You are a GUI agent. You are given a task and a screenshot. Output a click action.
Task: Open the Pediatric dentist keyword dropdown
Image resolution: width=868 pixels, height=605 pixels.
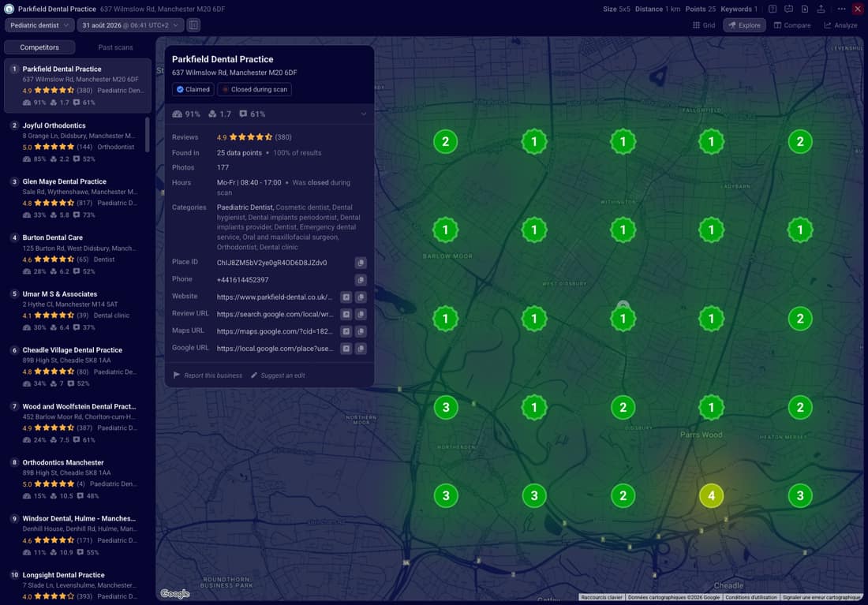click(x=39, y=25)
